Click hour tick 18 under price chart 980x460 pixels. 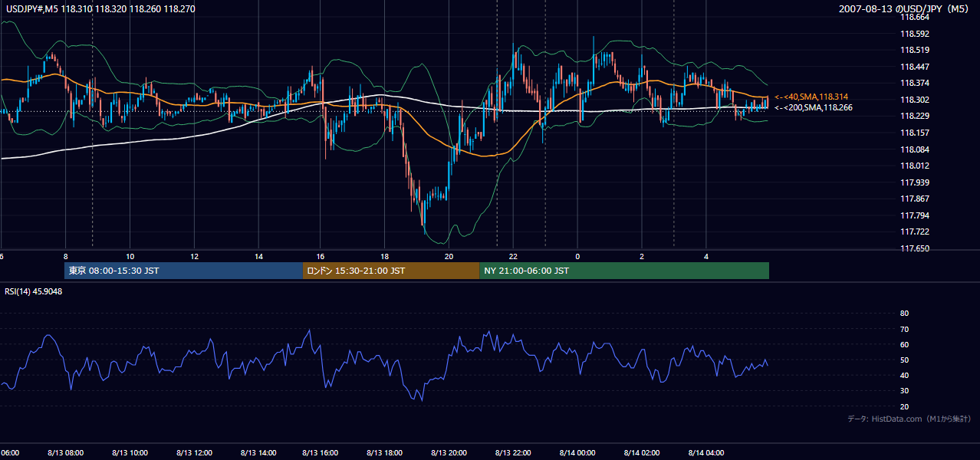click(385, 256)
